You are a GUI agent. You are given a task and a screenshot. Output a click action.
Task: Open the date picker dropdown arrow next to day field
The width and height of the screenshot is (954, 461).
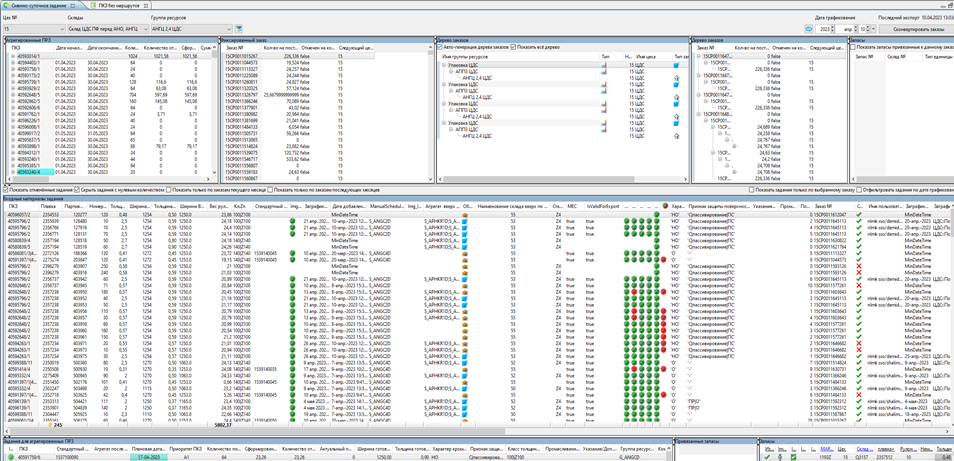pos(873,29)
